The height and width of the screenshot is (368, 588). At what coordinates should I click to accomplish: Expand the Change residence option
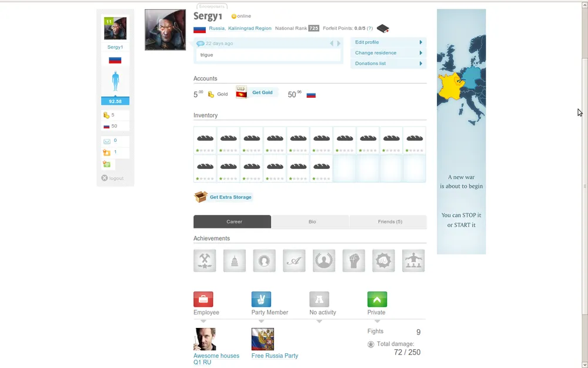point(388,53)
